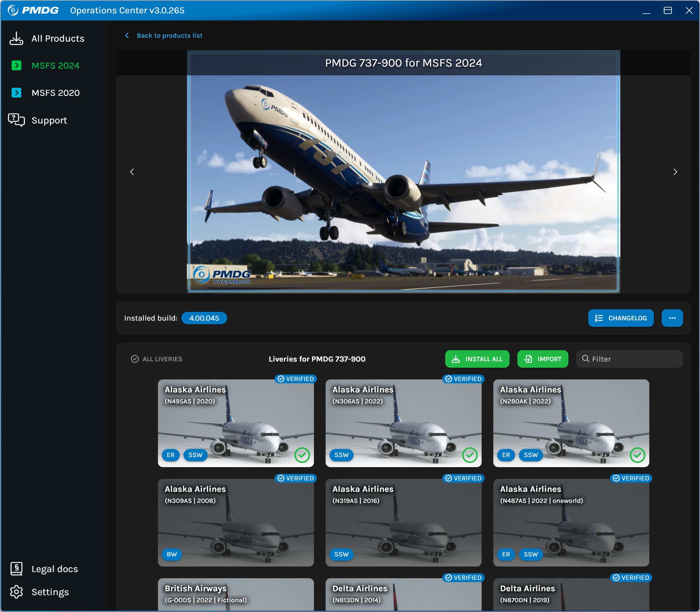
Task: Select the green MSFS 2024 arrow icon
Action: [16, 65]
